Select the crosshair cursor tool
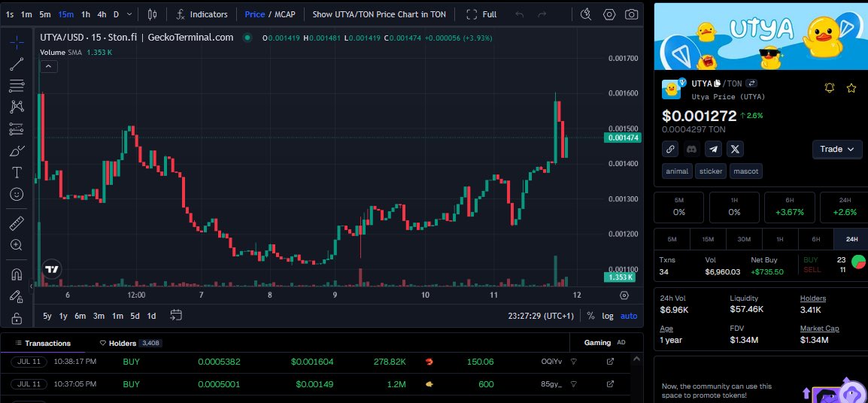This screenshot has width=868, height=403. click(x=17, y=42)
